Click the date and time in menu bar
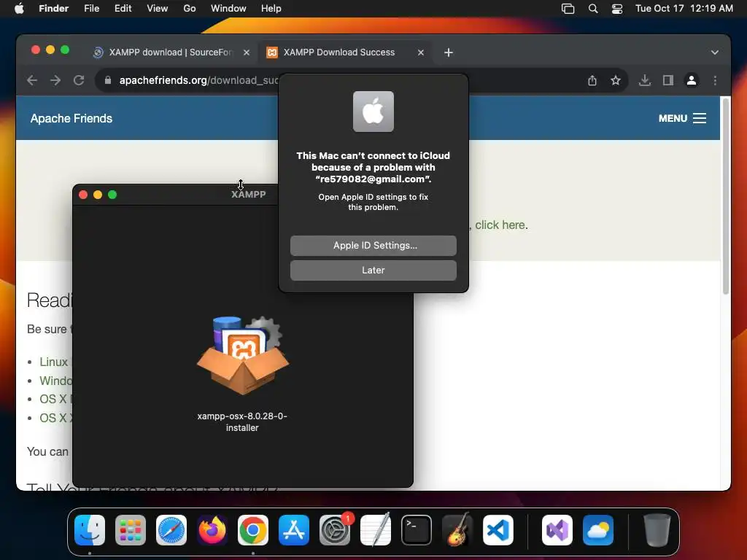 coord(684,9)
